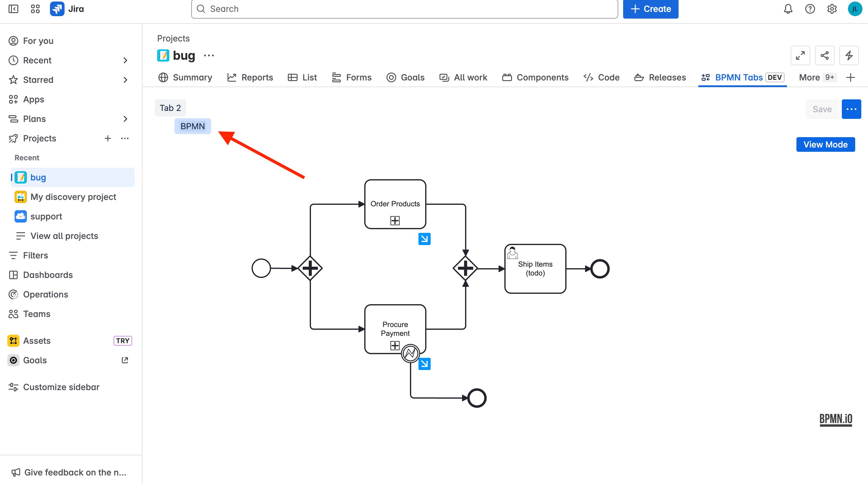The height and width of the screenshot is (484, 868).
Task: Open Goals external link icon in sidebar
Action: click(125, 360)
